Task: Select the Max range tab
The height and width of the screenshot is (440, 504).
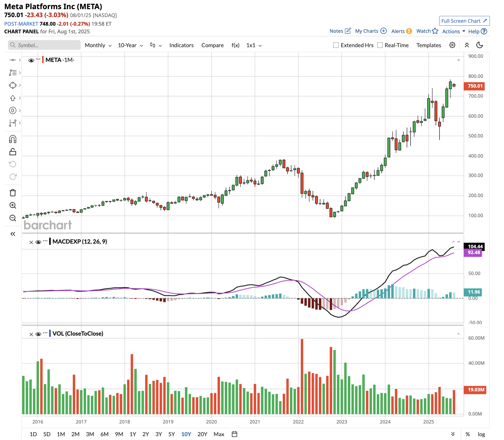Action: point(219,434)
